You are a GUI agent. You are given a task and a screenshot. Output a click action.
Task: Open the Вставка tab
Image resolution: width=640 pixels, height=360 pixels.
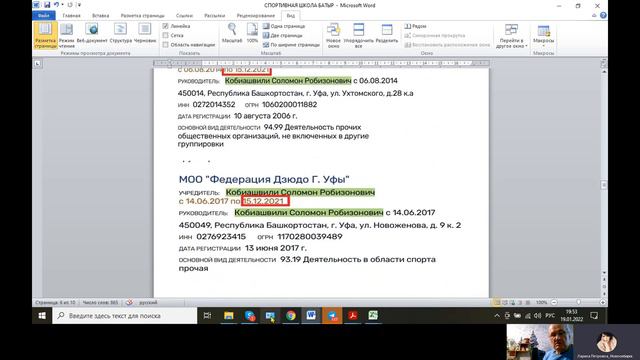tap(100, 16)
